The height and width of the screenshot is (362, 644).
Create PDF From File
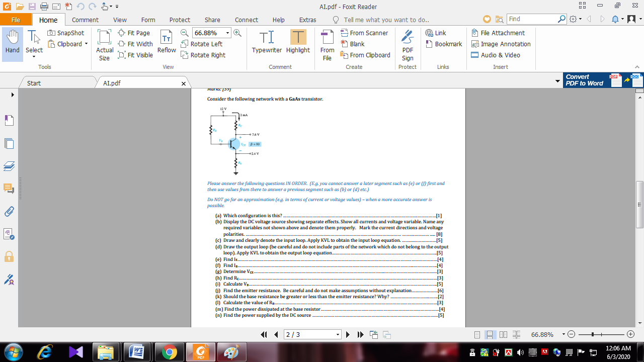pos(327,45)
